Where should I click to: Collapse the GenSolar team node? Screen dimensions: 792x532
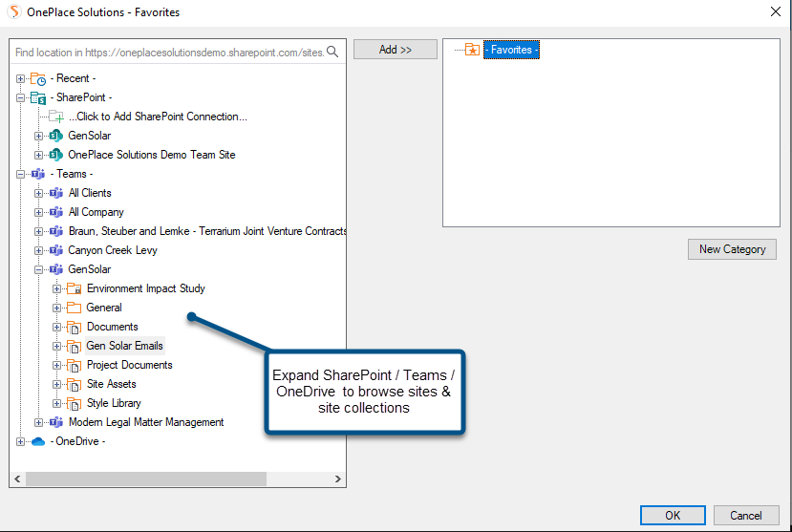(x=38, y=270)
